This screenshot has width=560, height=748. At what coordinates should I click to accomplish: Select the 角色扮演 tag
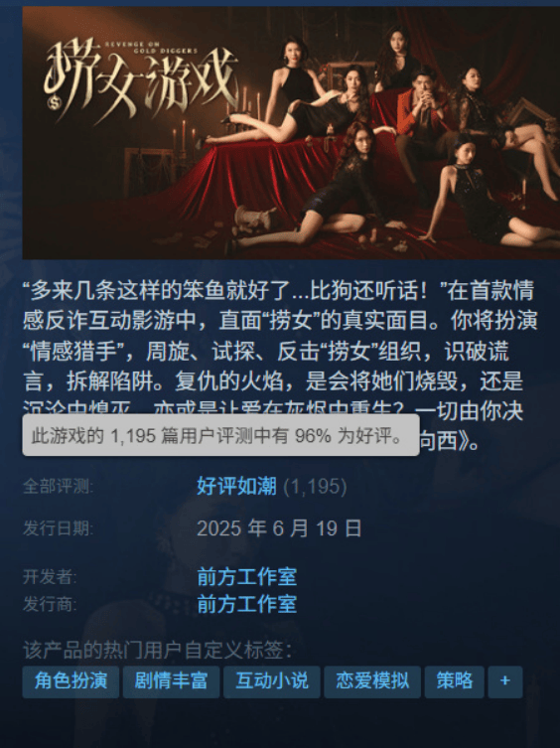tap(70, 681)
